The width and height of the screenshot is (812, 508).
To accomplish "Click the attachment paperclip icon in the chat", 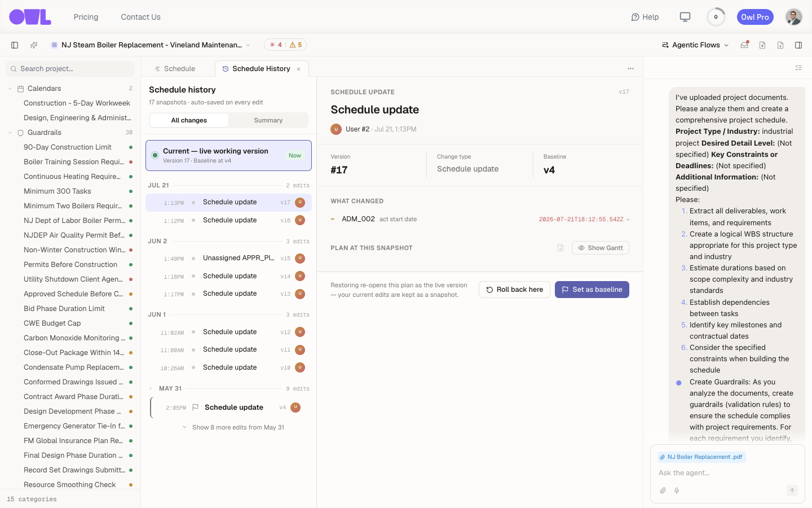I will [x=663, y=491].
